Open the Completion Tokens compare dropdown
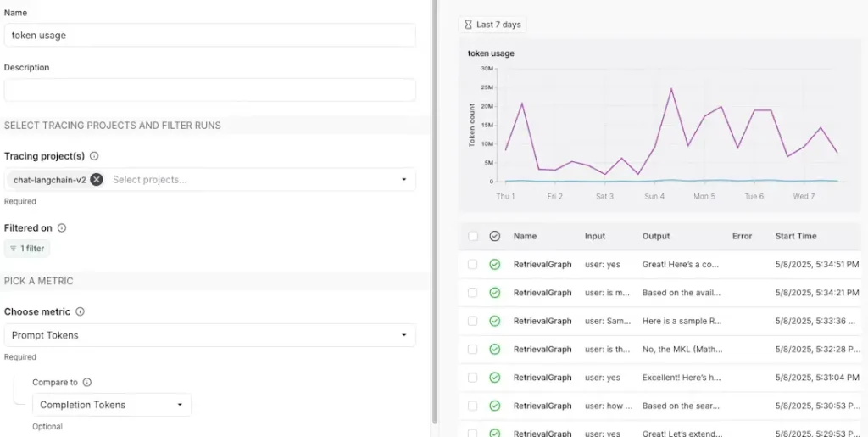Image resolution: width=868 pixels, height=437 pixels. click(x=112, y=405)
